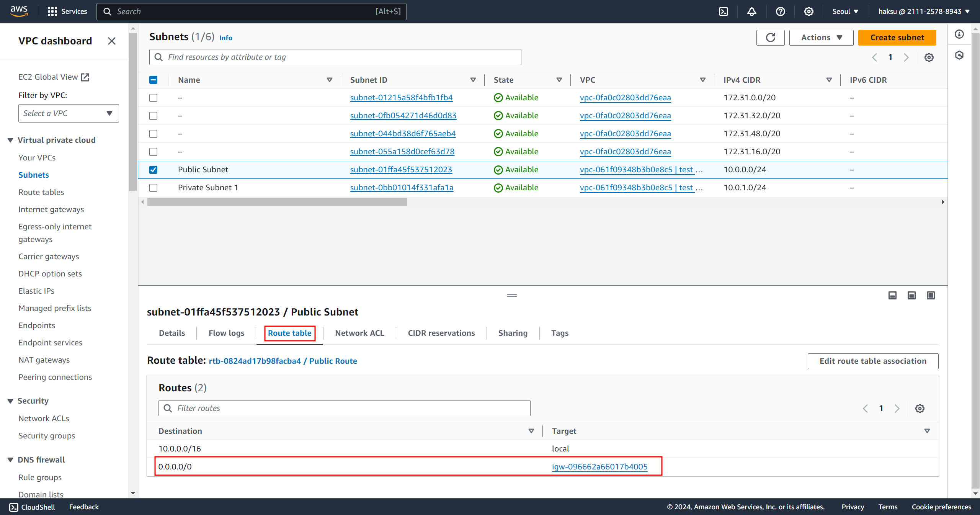Open subnets table preferences gear icon
The image size is (980, 515).
tap(929, 57)
